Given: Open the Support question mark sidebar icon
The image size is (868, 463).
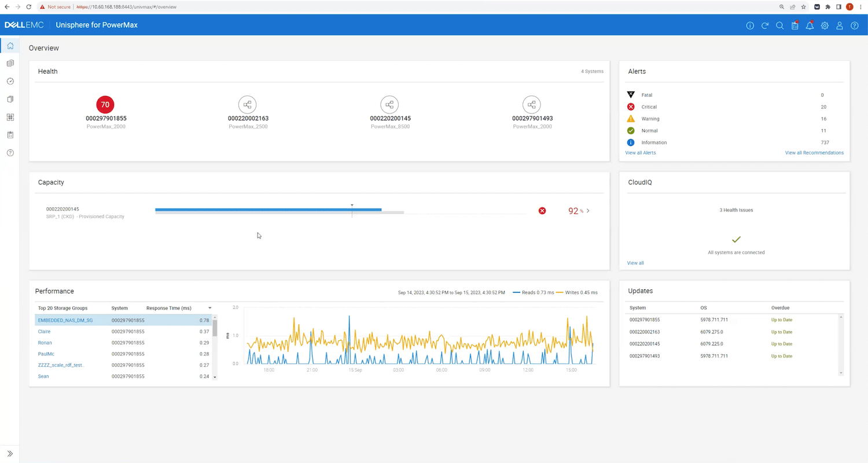Looking at the screenshot, I should pos(10,153).
